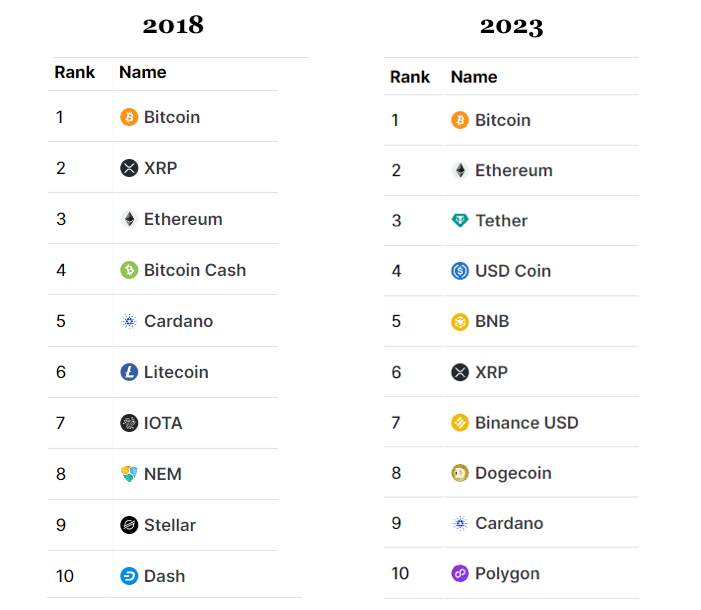This screenshot has width=701, height=610.
Task: Click the 2023 heading title
Action: (511, 26)
